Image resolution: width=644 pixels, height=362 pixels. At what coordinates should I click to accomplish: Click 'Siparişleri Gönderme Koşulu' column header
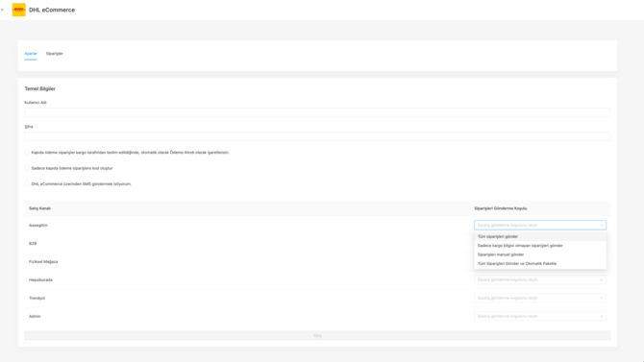point(501,208)
